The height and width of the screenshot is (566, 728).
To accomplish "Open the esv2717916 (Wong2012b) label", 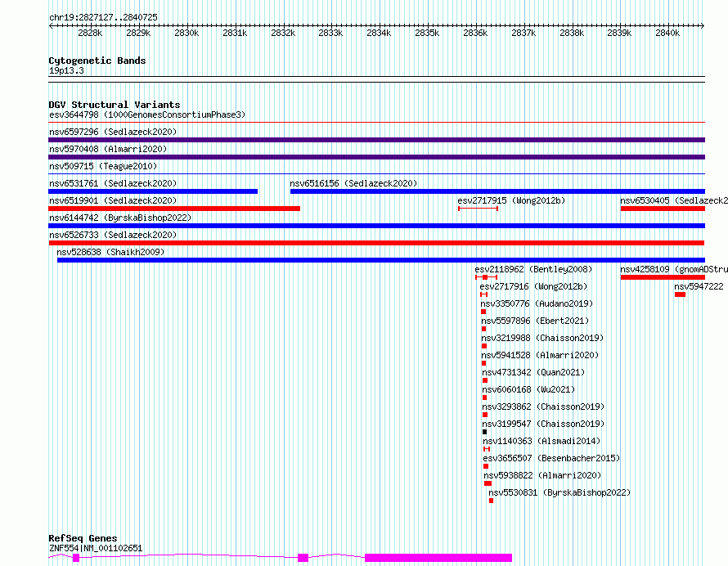I will click(533, 286).
